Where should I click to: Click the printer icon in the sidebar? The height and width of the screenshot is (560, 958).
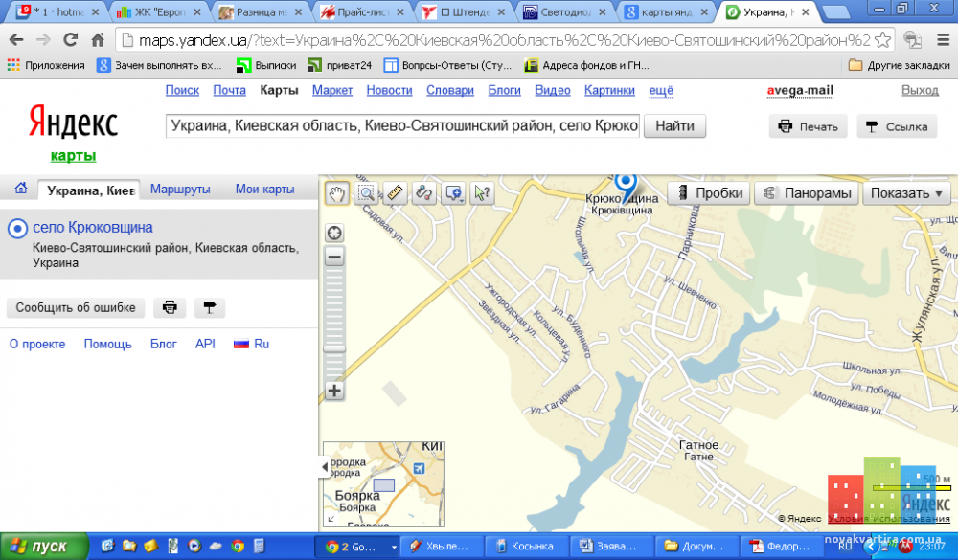170,308
